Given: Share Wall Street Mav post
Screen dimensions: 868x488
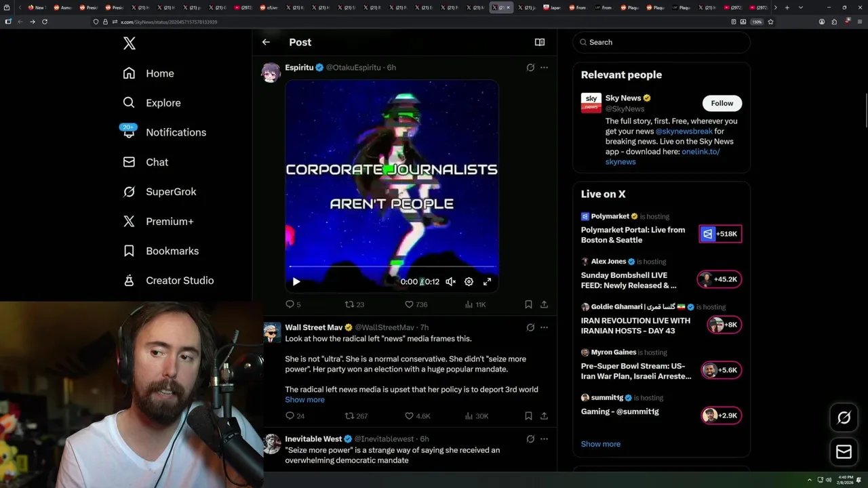Looking at the screenshot, I should click(x=544, y=415).
